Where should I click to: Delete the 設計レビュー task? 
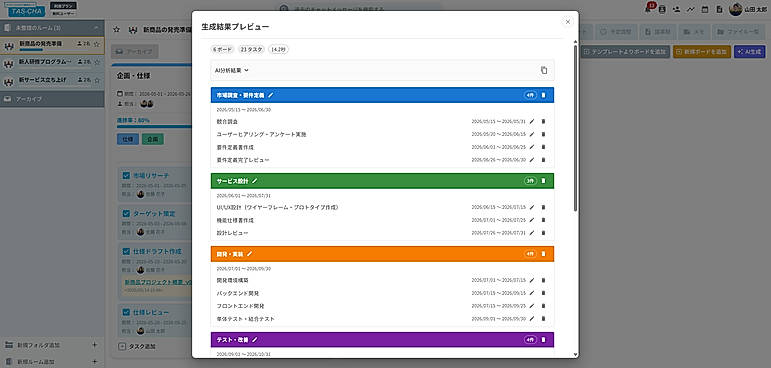tap(543, 233)
